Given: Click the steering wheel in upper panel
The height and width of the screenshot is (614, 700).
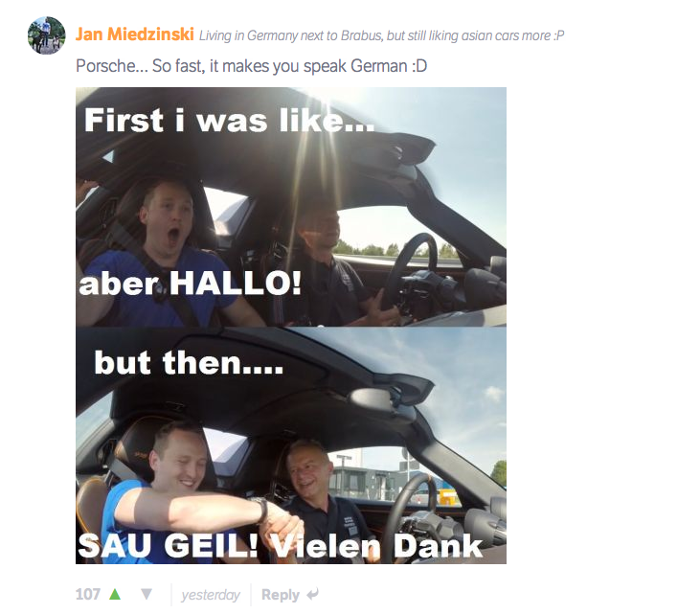Looking at the screenshot, I should point(413,270).
